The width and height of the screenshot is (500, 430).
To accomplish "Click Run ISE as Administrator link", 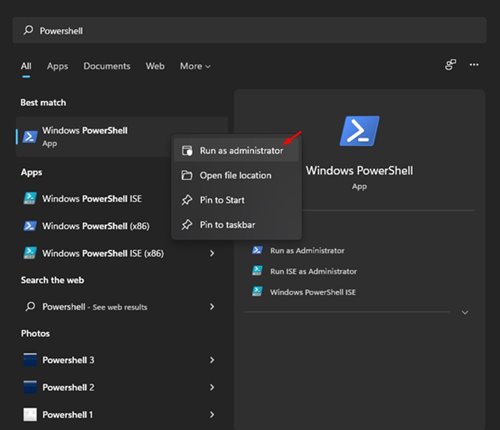I will (x=313, y=271).
